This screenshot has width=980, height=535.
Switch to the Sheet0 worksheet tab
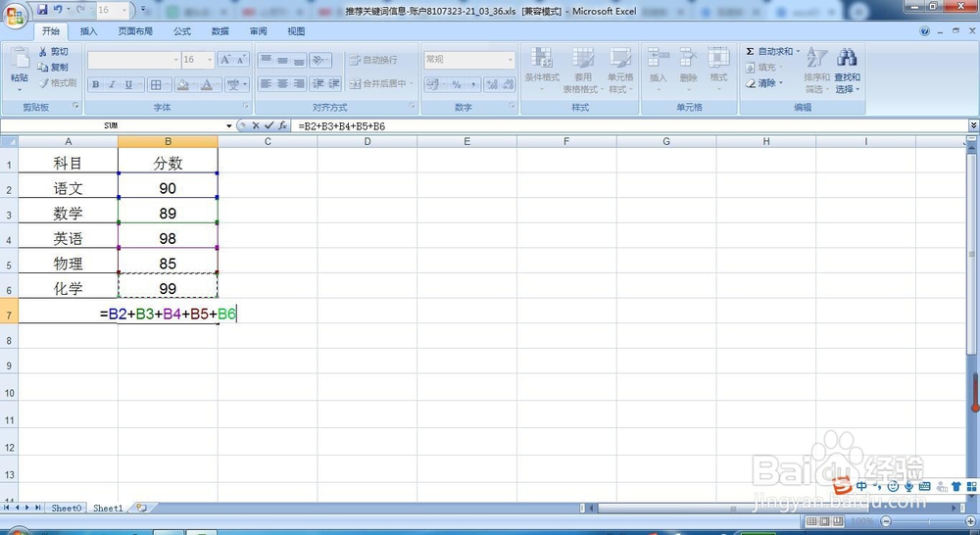point(67,509)
